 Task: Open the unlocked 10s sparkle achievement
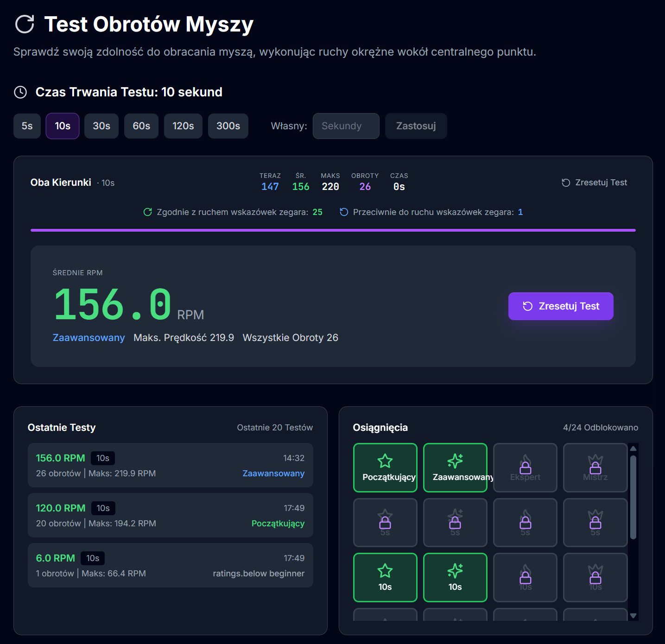pos(455,577)
